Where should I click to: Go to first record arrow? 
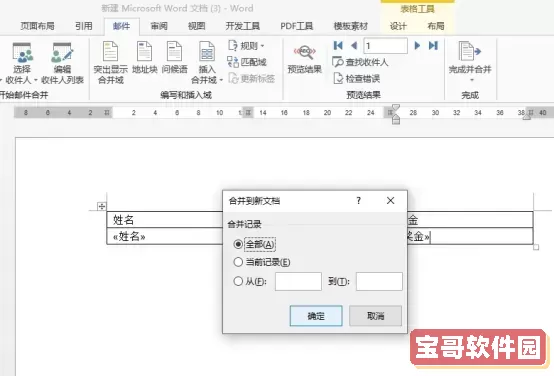point(338,46)
